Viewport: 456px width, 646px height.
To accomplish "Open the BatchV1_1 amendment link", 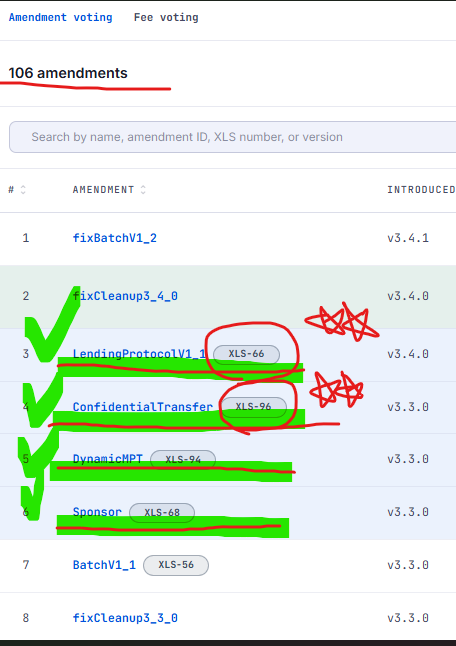I will (104, 564).
